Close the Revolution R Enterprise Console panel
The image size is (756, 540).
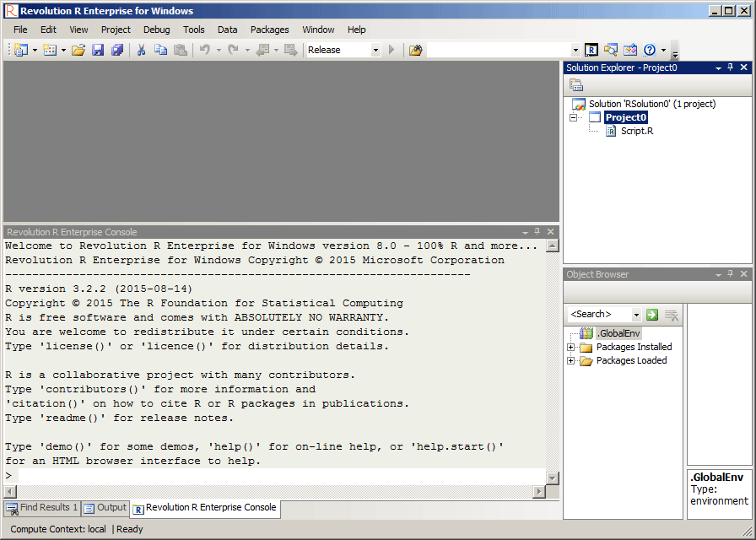pos(551,232)
